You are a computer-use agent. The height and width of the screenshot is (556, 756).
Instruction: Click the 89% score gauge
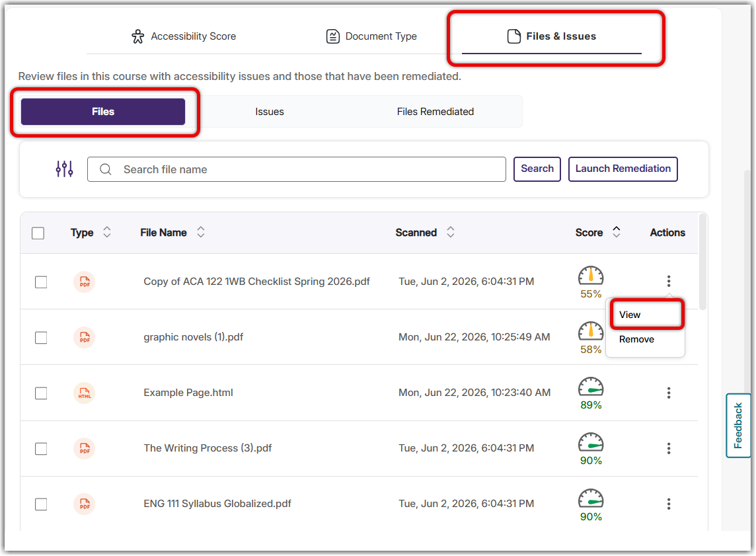tap(591, 387)
